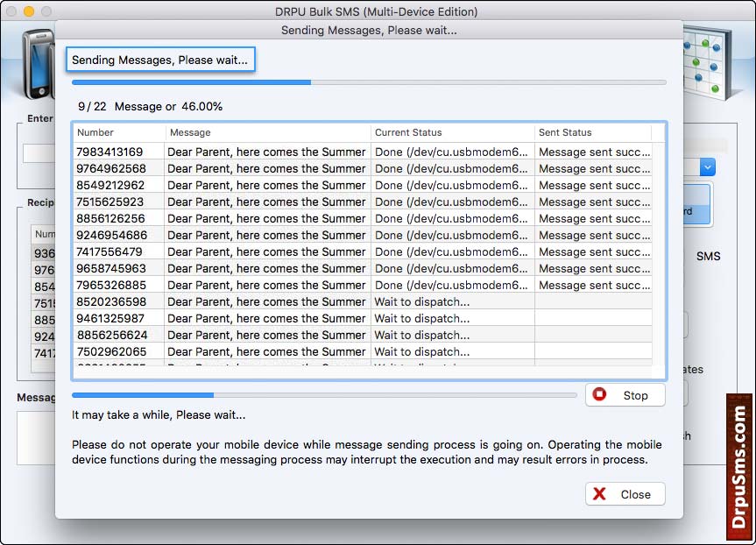The height and width of the screenshot is (545, 756).
Task: Click the upper message sending progress bar
Action: [369, 82]
